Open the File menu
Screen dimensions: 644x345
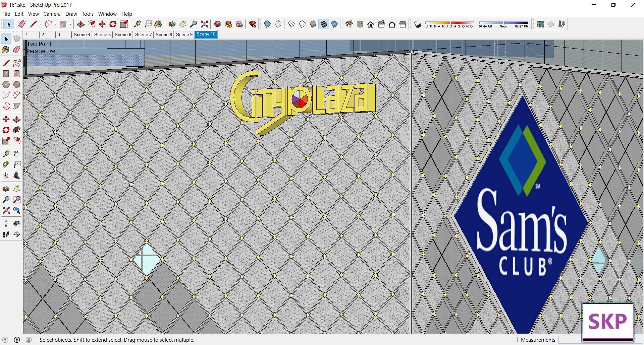(6, 14)
